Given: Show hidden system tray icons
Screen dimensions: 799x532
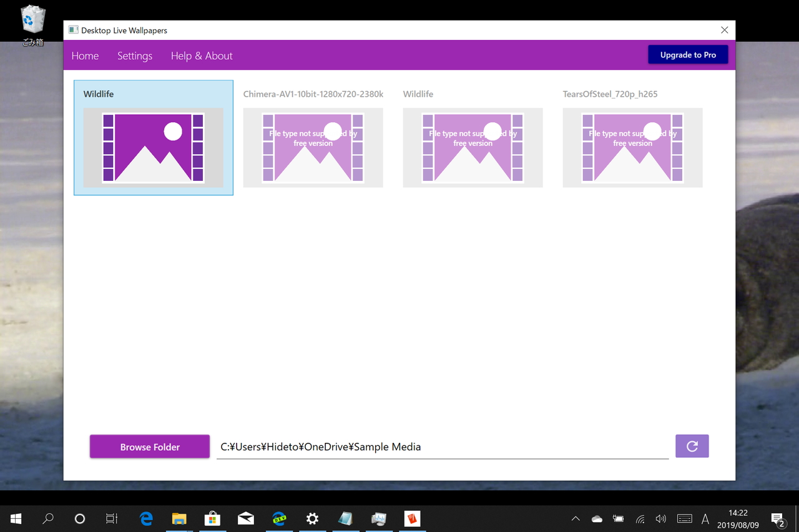Looking at the screenshot, I should 576,519.
